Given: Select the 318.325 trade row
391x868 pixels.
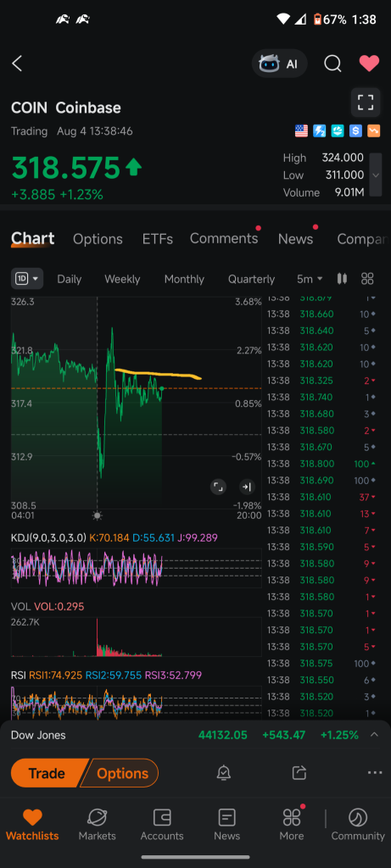Looking at the screenshot, I should [322, 381].
